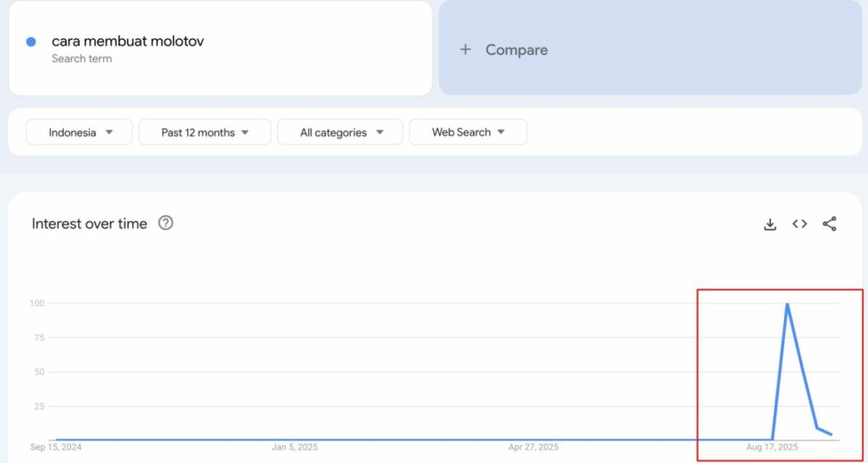Click the 75 y-axis value
This screenshot has height=463, width=868.
[x=39, y=337]
